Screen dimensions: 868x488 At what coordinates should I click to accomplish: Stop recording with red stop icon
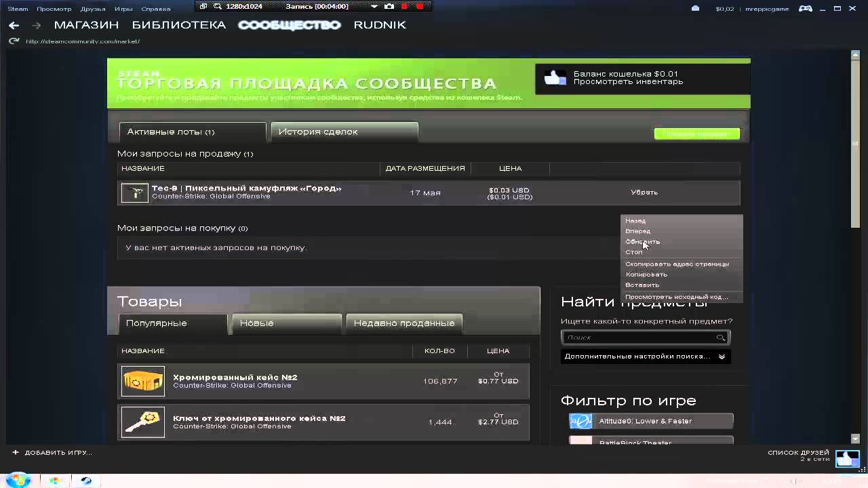pos(420,6)
